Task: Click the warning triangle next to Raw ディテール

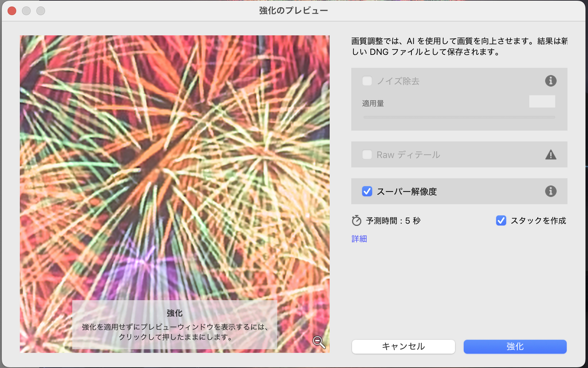Action: (x=551, y=154)
